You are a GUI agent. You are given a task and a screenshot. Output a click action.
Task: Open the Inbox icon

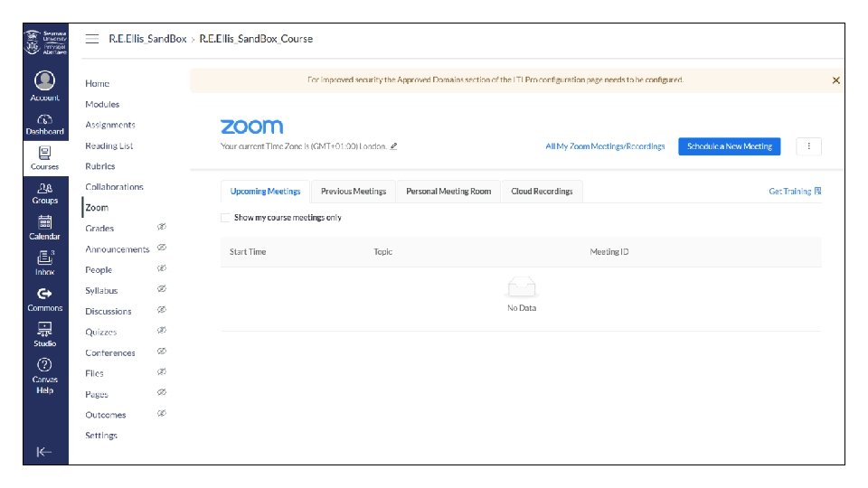[45, 258]
